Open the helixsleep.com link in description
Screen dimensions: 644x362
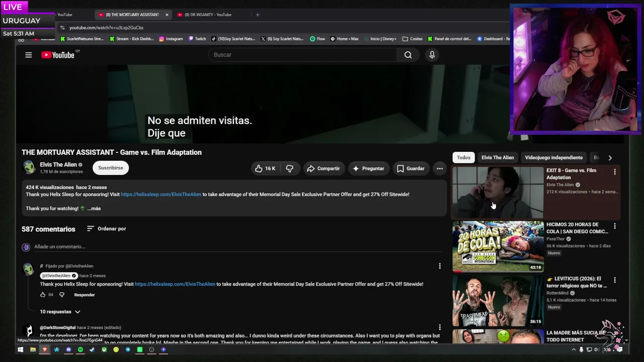pos(161,195)
